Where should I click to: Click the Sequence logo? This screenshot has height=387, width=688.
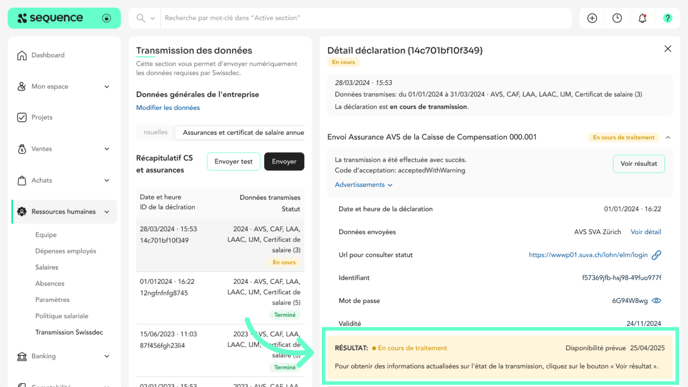[x=50, y=18]
